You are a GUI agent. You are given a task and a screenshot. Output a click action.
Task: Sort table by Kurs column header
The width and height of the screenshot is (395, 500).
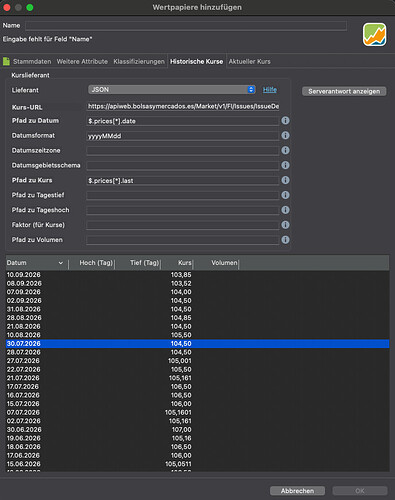tap(185, 263)
